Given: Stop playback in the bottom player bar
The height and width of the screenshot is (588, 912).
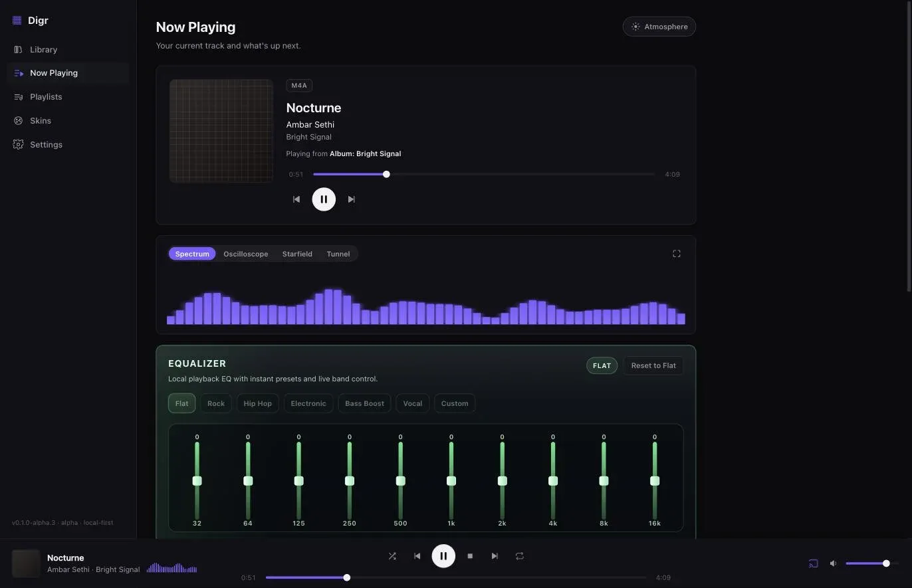Looking at the screenshot, I should [470, 556].
